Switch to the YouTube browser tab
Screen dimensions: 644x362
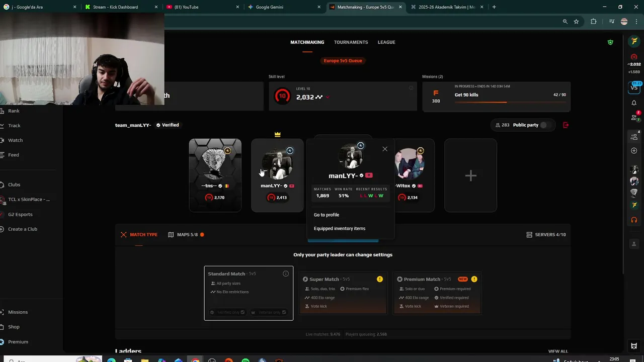pos(201,7)
